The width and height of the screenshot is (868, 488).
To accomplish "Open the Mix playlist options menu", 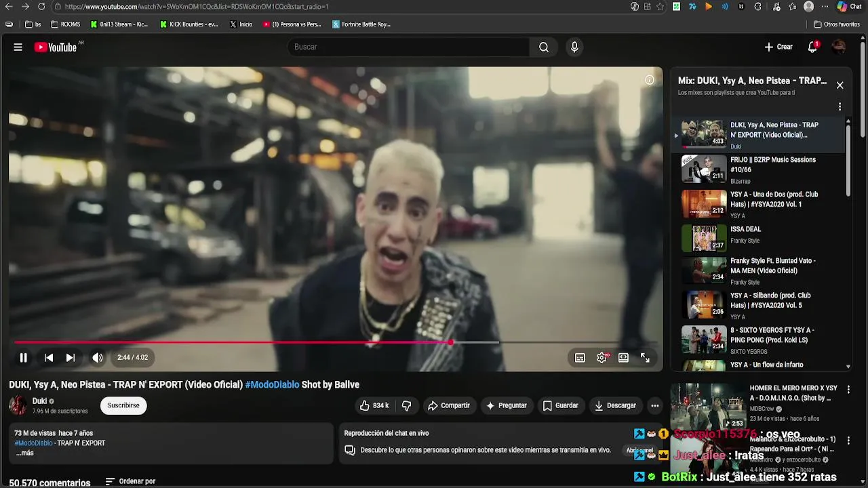I will tap(840, 106).
